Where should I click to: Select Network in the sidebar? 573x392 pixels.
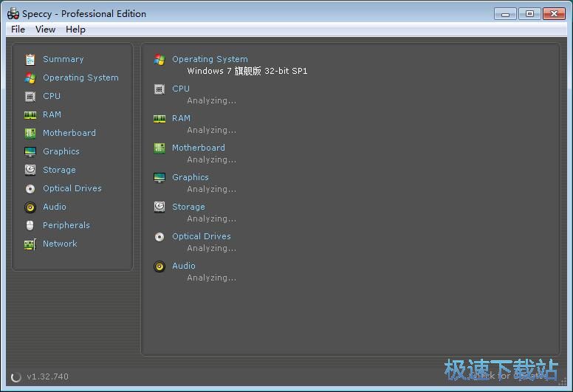[x=60, y=244]
